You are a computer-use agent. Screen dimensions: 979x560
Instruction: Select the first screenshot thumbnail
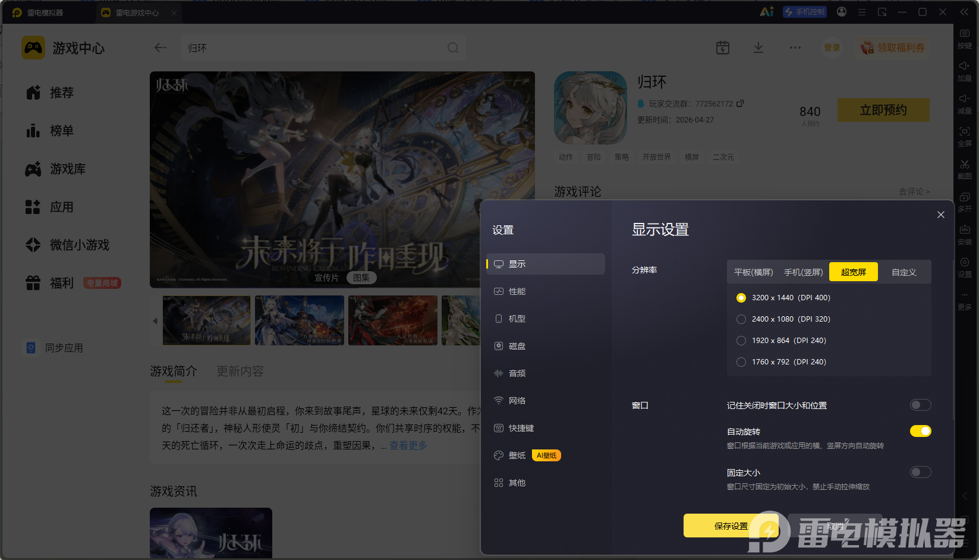[x=206, y=320]
